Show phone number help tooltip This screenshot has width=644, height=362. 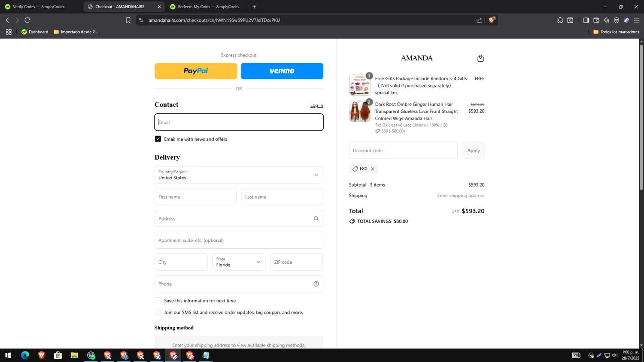coord(316,284)
